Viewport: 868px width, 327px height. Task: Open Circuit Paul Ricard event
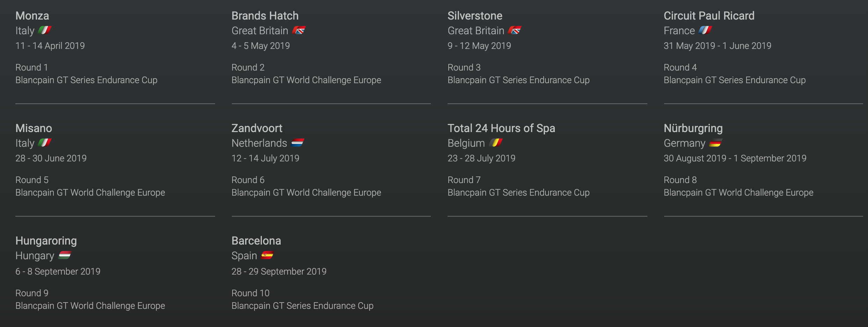pyautogui.click(x=709, y=16)
